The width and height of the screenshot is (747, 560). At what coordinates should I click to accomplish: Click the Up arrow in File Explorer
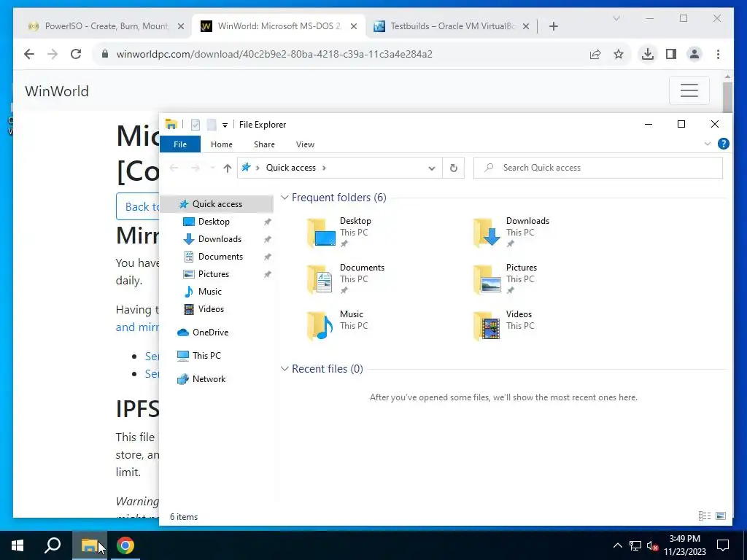228,168
